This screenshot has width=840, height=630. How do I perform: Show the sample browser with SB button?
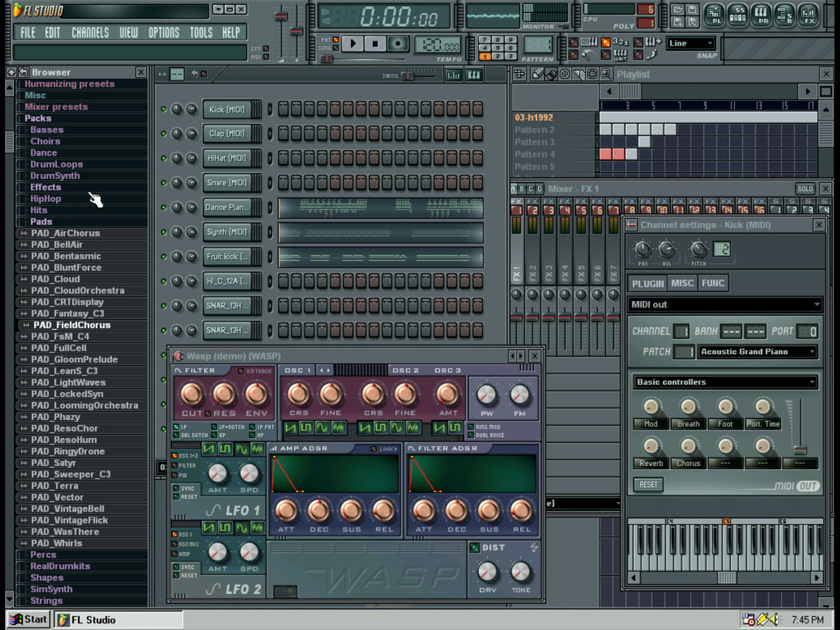785,15
